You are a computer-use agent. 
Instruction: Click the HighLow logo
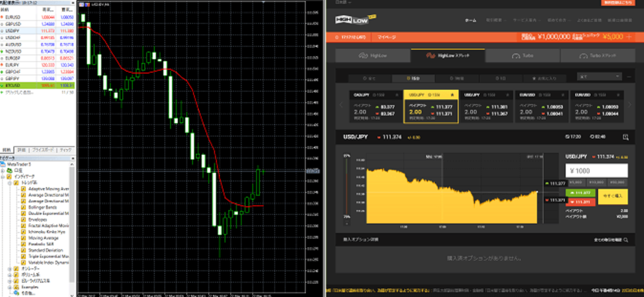click(x=356, y=20)
